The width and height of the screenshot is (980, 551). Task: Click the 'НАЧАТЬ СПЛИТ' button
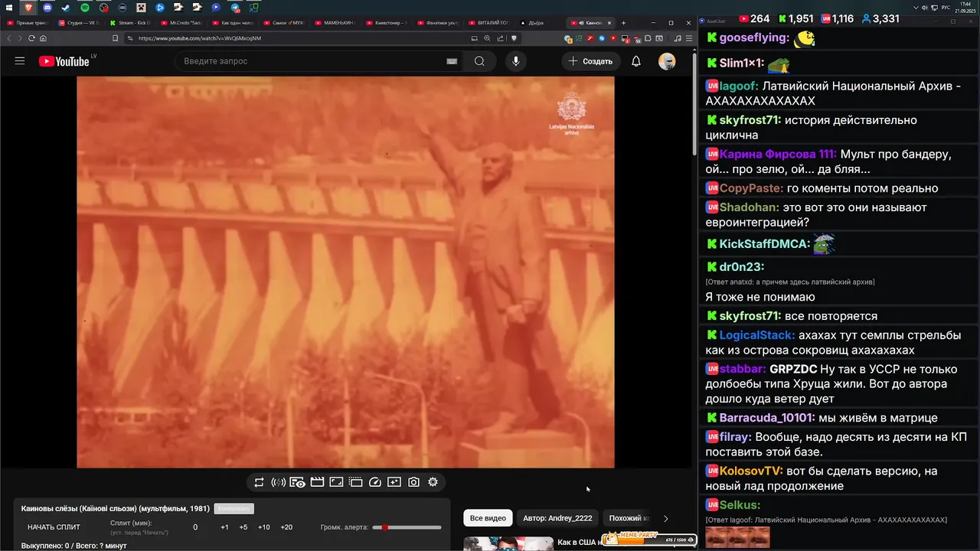tap(54, 527)
